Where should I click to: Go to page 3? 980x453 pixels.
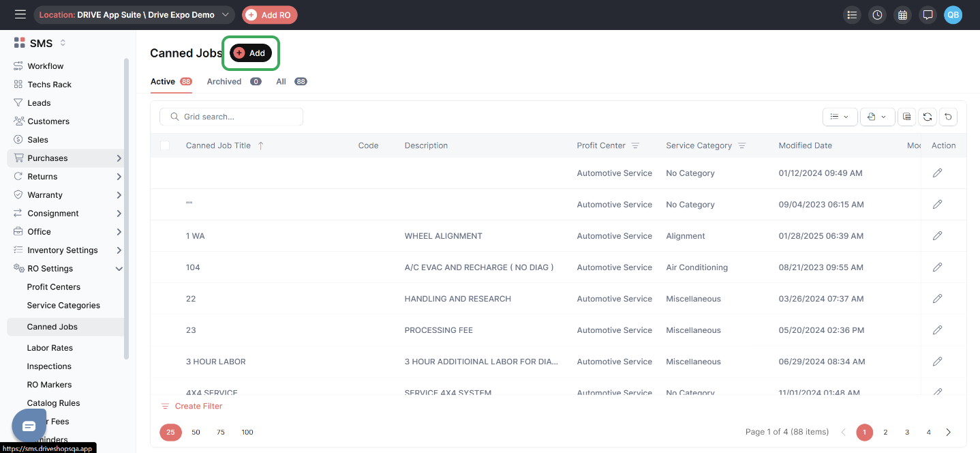coord(907,432)
